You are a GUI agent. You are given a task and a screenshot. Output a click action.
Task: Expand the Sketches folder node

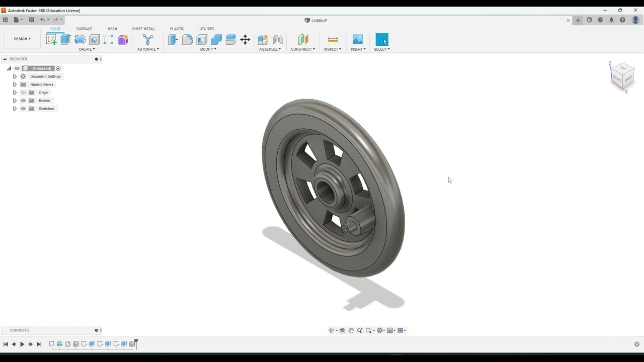point(15,109)
